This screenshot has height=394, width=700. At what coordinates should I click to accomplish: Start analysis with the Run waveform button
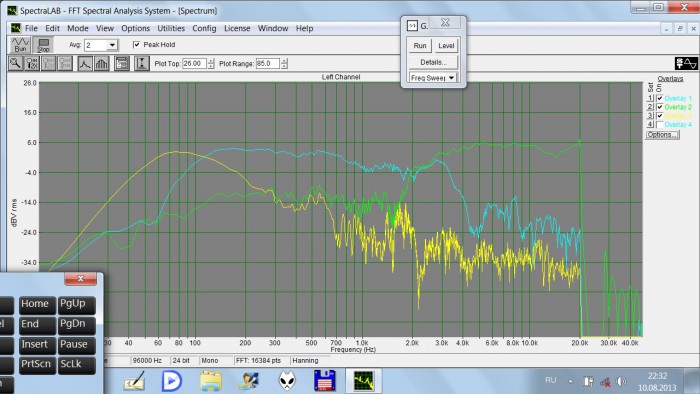[20, 45]
